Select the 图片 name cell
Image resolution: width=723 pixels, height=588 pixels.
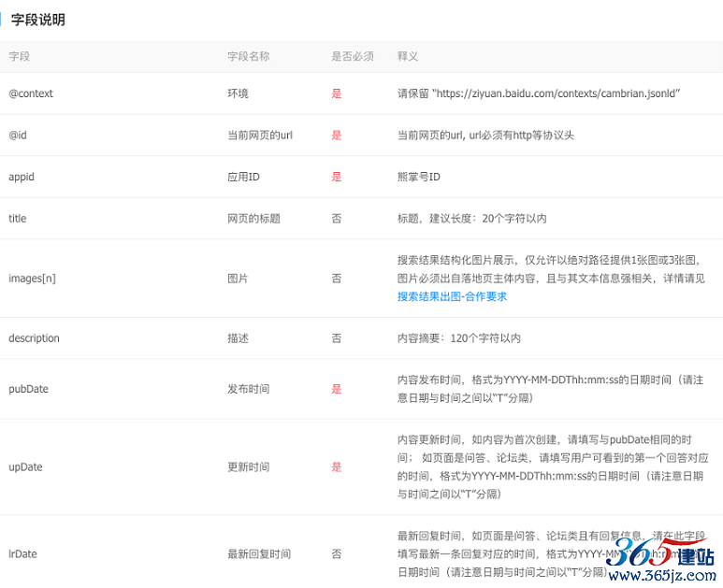pos(238,279)
